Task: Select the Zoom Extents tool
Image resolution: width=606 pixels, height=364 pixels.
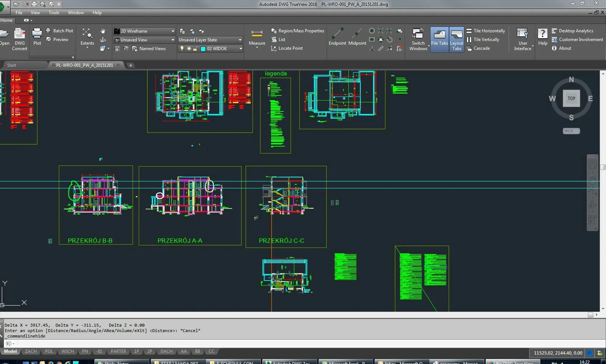Action: click(87, 38)
